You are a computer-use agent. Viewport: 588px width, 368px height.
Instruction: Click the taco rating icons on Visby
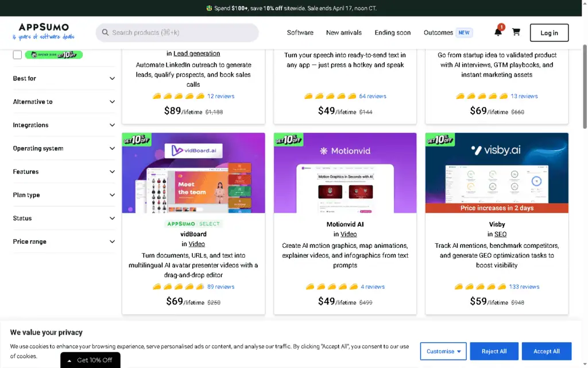point(481,287)
